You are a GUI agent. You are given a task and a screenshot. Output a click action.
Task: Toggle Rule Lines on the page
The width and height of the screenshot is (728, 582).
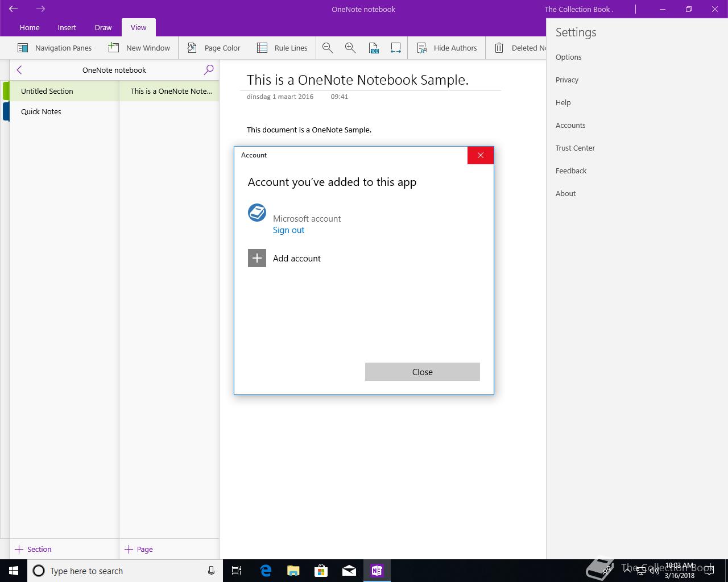tap(282, 48)
